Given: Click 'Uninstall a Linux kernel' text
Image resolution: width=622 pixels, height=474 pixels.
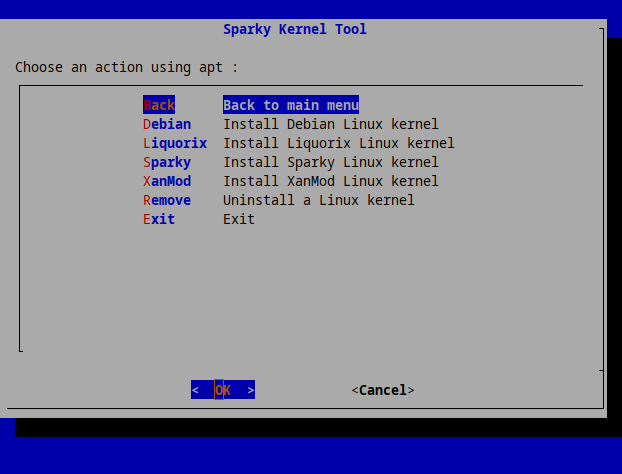Looking at the screenshot, I should [x=319, y=200].
